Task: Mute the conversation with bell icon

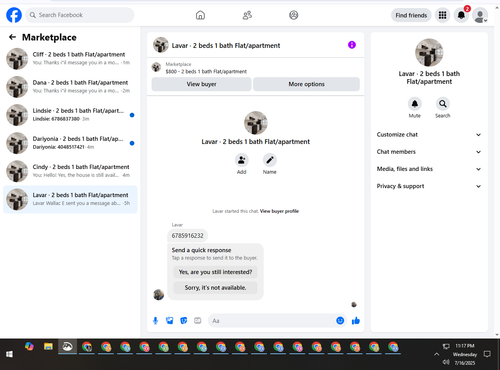Action: point(415,104)
